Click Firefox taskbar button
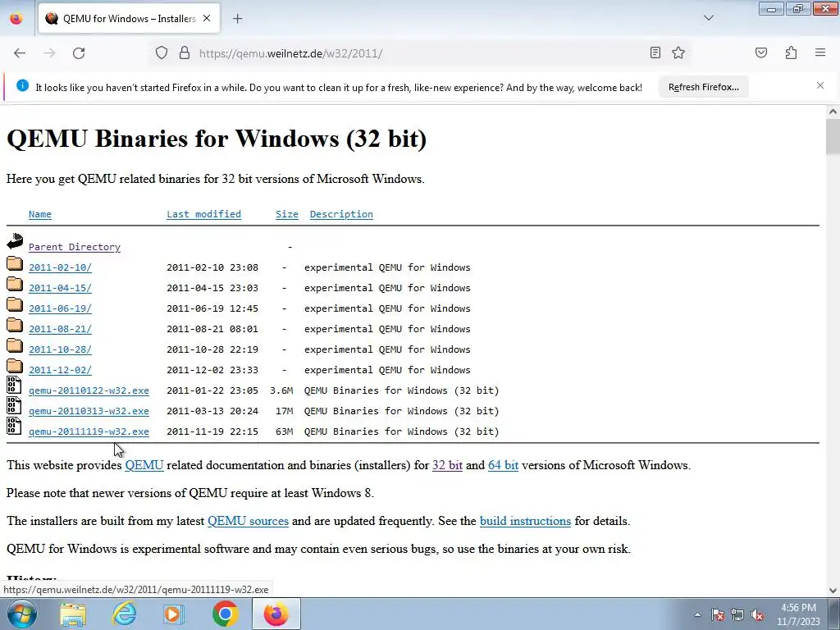The height and width of the screenshot is (630, 840). tap(276, 614)
